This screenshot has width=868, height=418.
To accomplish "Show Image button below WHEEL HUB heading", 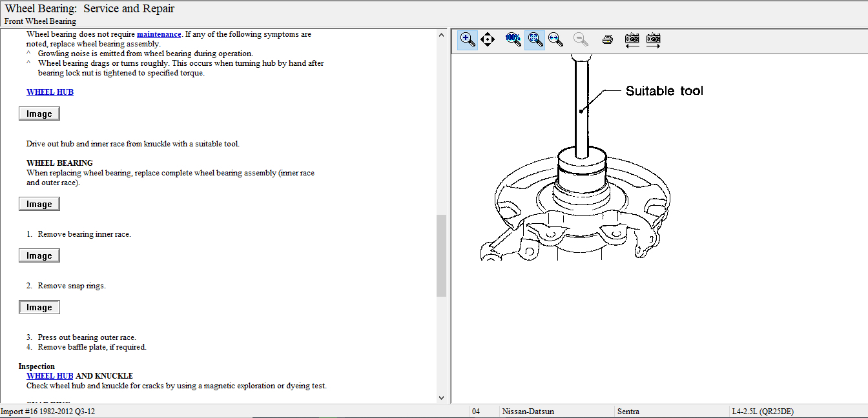I will [39, 114].
